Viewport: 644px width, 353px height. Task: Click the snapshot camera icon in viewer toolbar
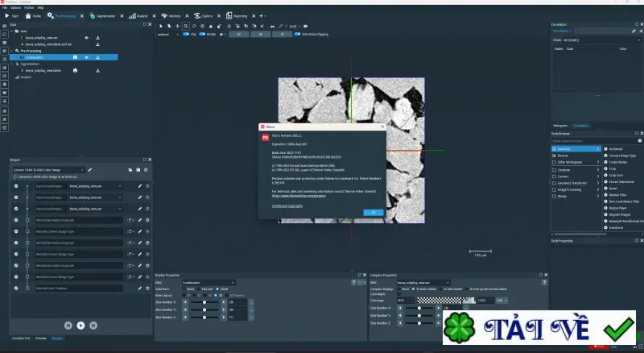[x=305, y=26]
